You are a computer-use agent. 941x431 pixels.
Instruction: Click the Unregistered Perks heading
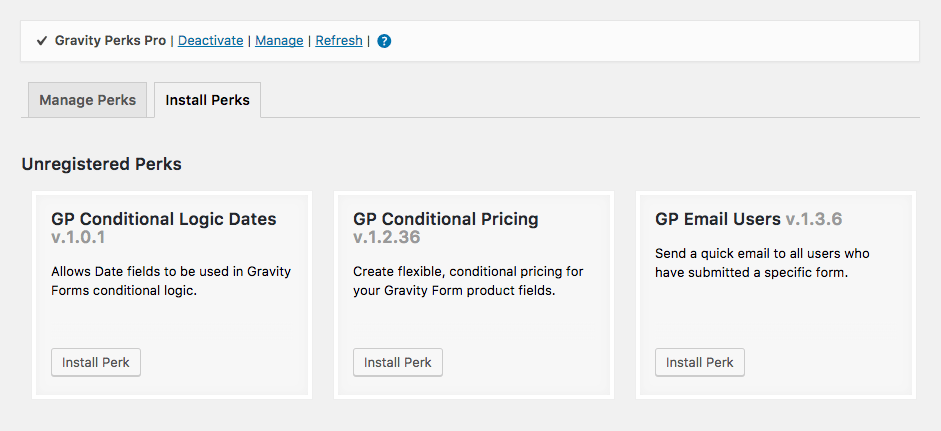(x=101, y=164)
